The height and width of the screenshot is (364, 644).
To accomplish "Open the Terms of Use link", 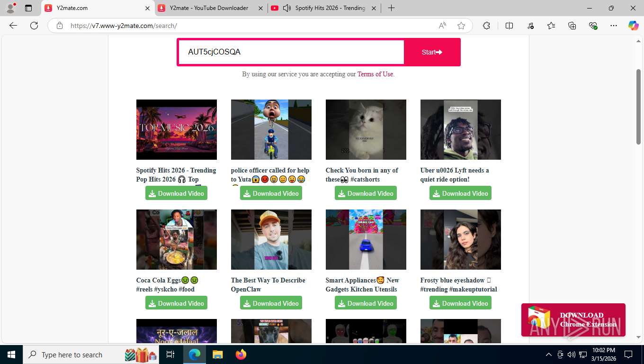I will point(375,74).
